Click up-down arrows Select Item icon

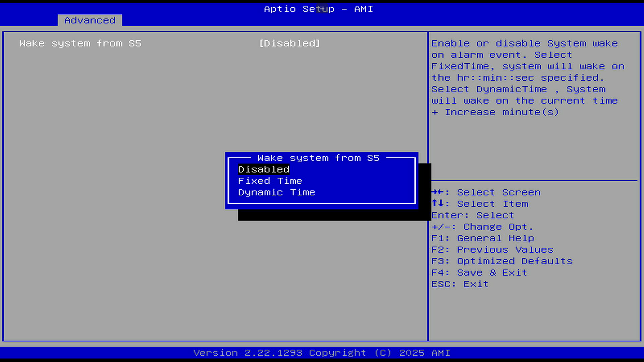click(437, 203)
